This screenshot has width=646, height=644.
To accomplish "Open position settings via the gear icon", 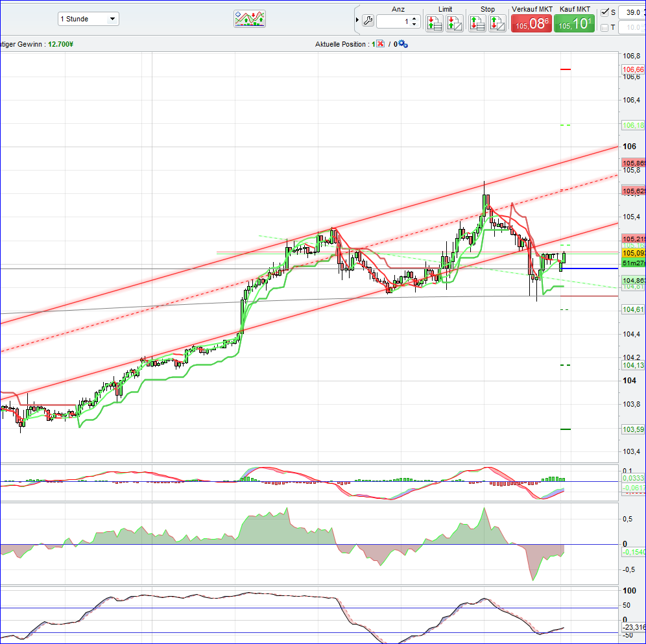I will click(403, 44).
